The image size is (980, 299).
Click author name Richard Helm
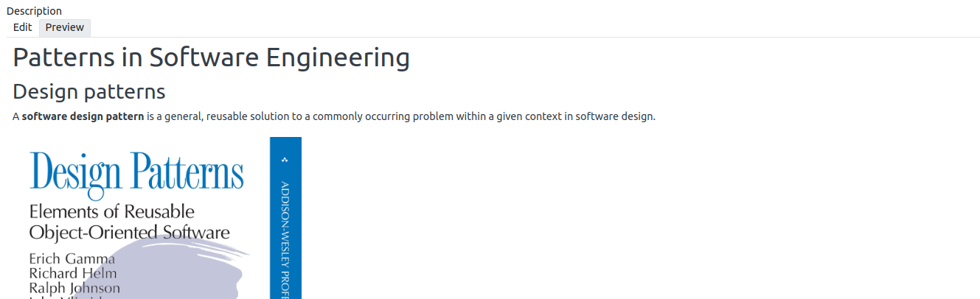point(73,273)
